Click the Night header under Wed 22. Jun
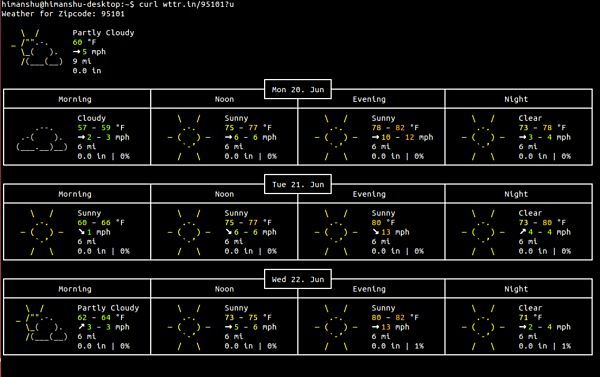Screen dimensions: 600x377 pos(516,289)
